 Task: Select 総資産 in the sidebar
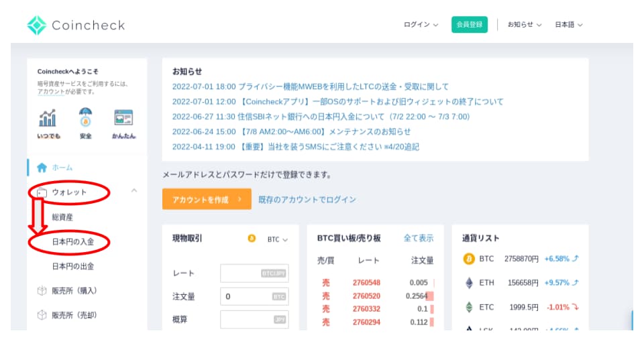(x=62, y=217)
